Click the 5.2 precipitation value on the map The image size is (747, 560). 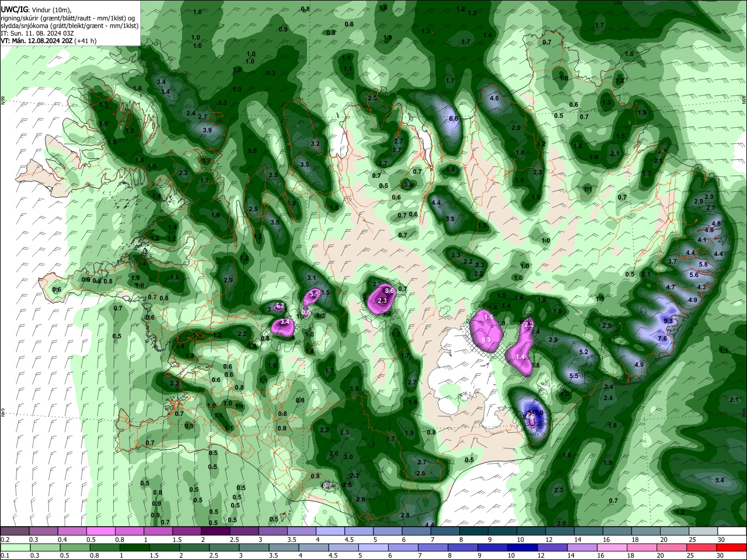point(584,352)
